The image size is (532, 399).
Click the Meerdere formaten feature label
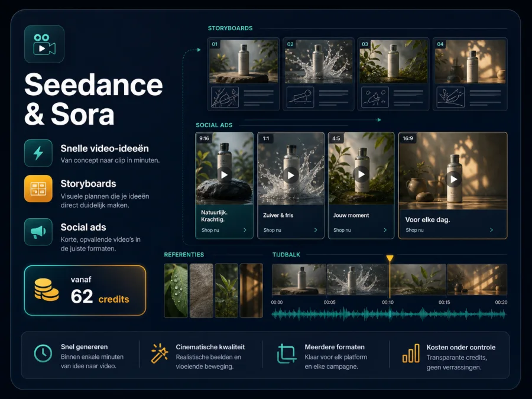tap(335, 347)
